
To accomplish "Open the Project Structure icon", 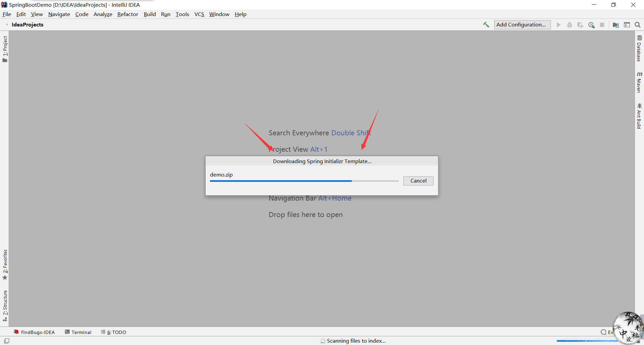I will (x=616, y=25).
